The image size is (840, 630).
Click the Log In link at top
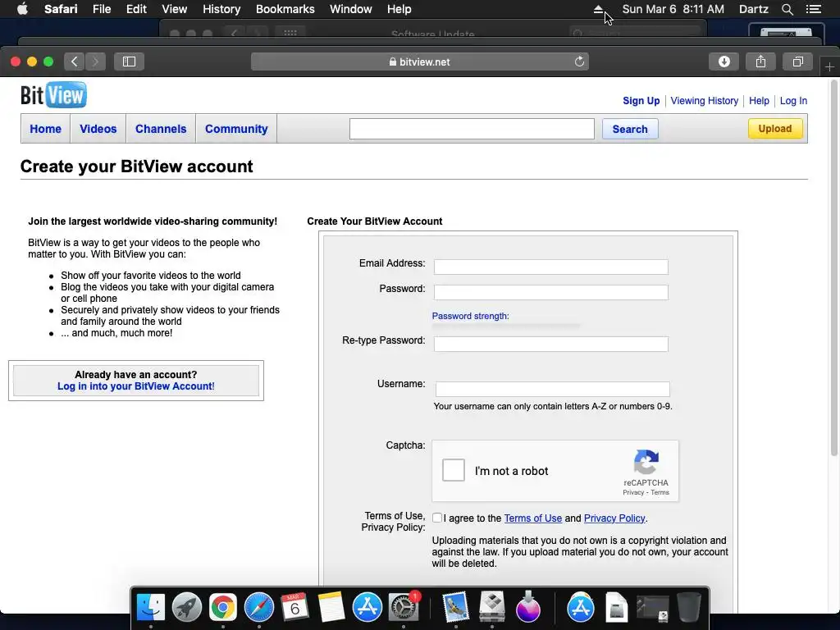793,101
